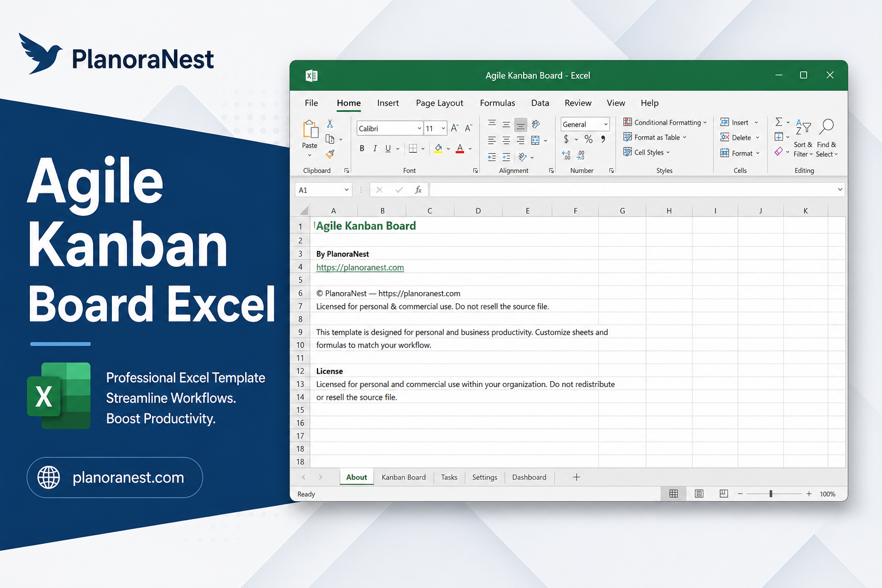Open Sort & Filter menu

coord(803,138)
